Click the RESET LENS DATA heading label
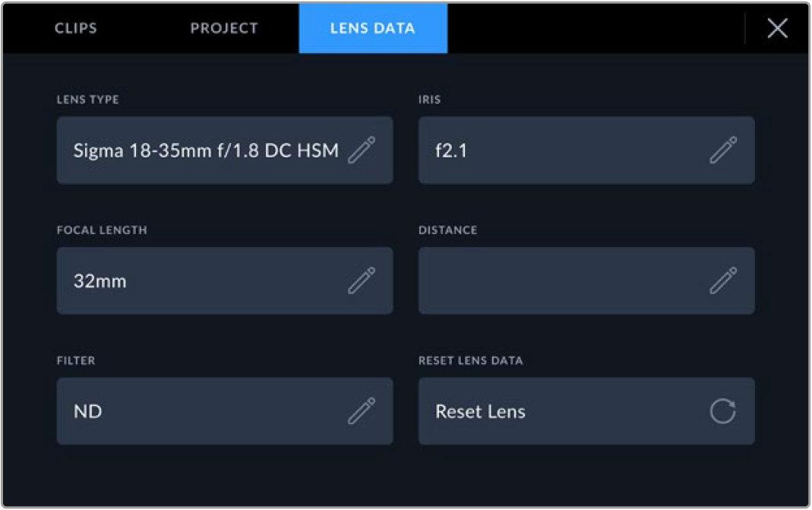812x510 pixels. [470, 361]
